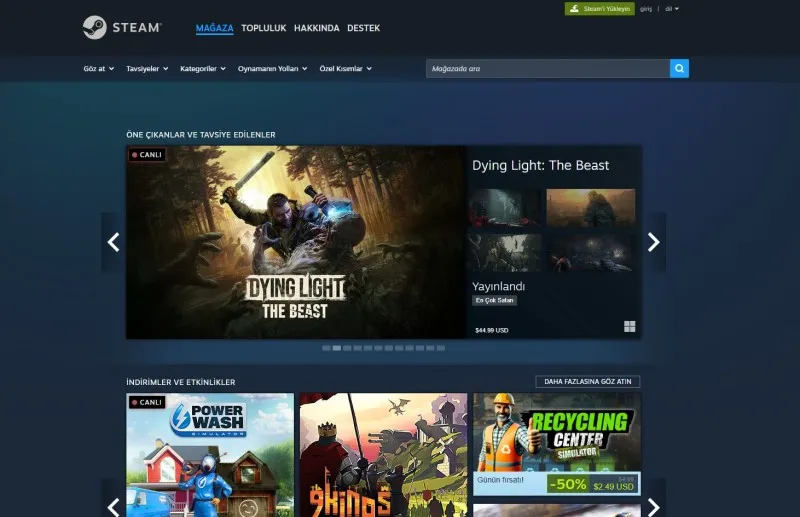Image resolution: width=800 pixels, height=517 pixels.
Task: View second Dying Light screenshot thumbnail
Action: pos(591,207)
